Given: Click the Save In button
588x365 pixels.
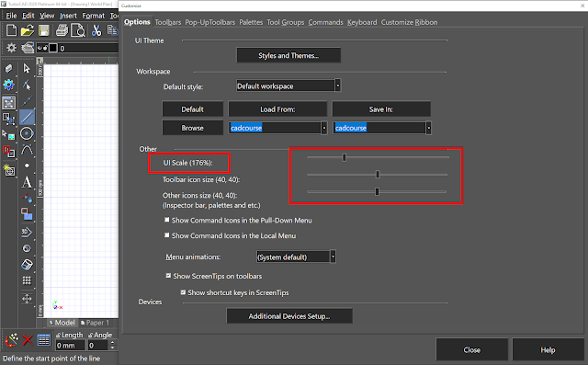Looking at the screenshot, I should (x=381, y=109).
